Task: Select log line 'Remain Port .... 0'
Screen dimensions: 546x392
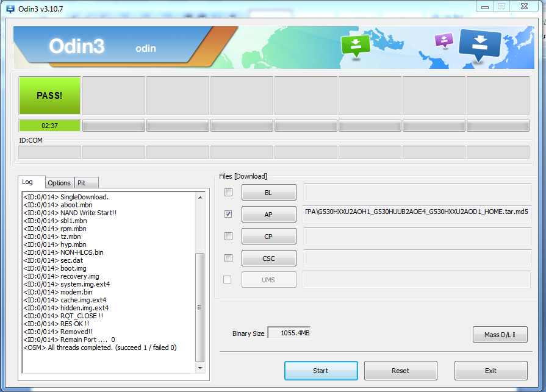Action: (70, 340)
